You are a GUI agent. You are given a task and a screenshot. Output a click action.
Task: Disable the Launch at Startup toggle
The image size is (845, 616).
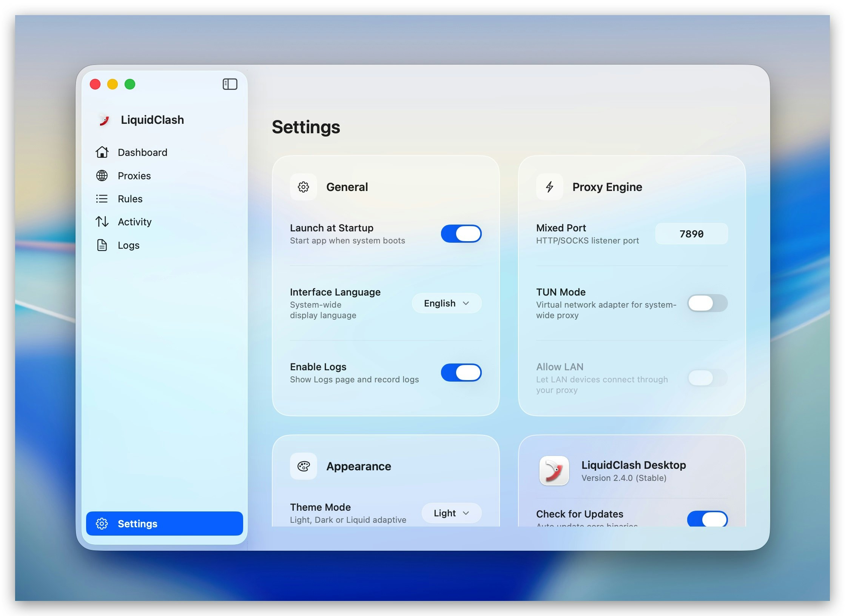(461, 234)
